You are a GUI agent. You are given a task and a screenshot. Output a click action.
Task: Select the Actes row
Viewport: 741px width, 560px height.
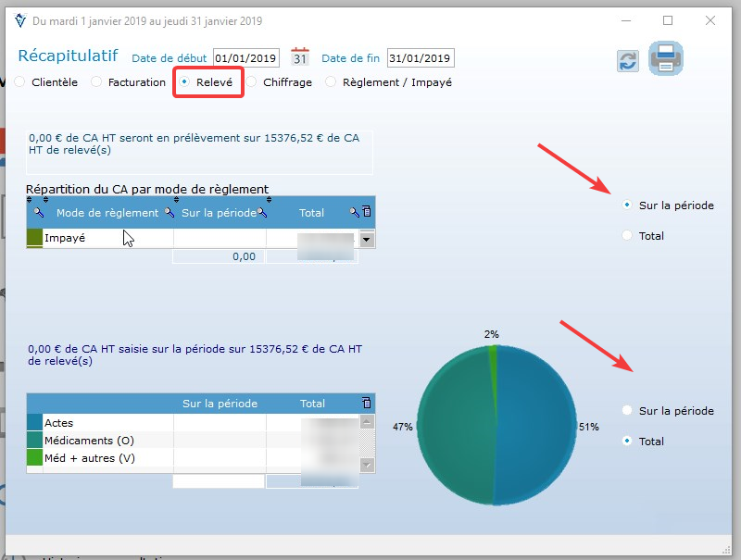pyautogui.click(x=193, y=423)
